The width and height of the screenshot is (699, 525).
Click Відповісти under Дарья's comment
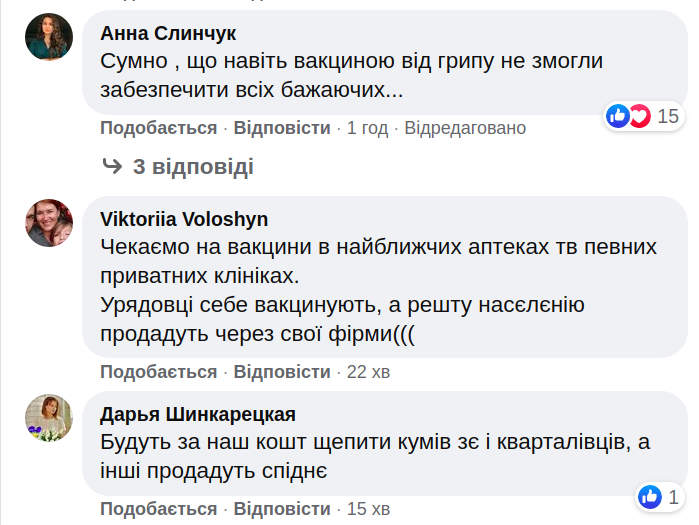282,509
